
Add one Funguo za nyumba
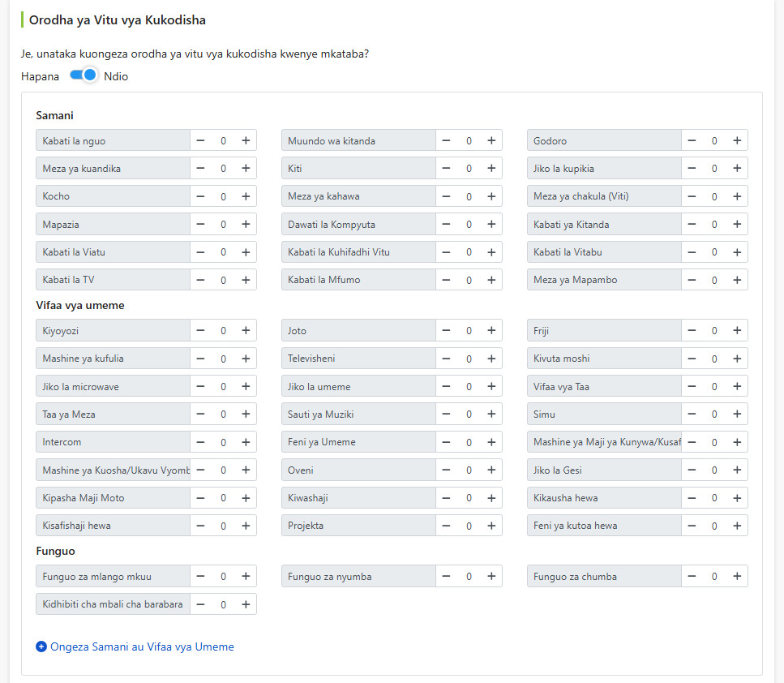tap(491, 576)
